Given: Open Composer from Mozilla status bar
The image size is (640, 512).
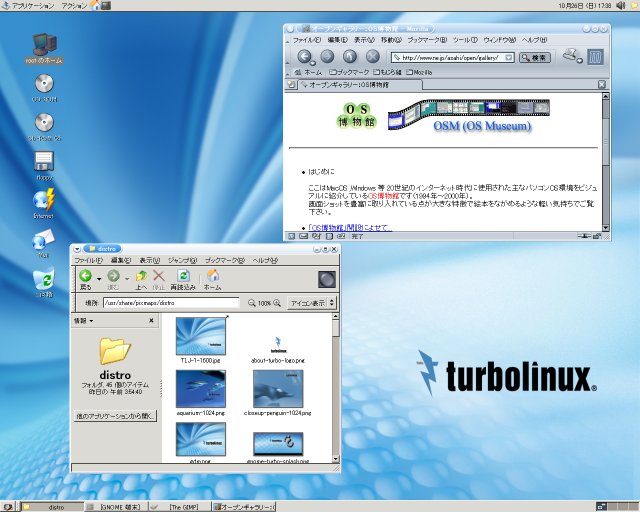Looking at the screenshot, I should (x=316, y=236).
